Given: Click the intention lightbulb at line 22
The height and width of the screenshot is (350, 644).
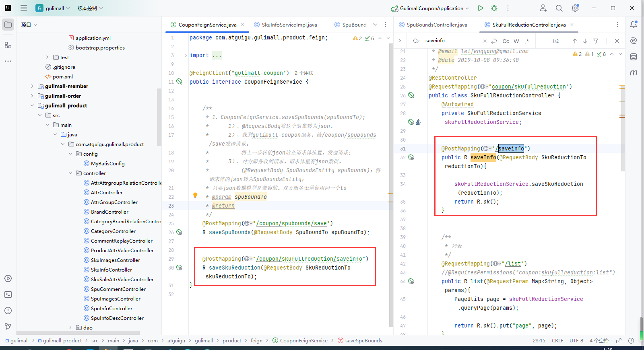Looking at the screenshot, I should [x=195, y=196].
